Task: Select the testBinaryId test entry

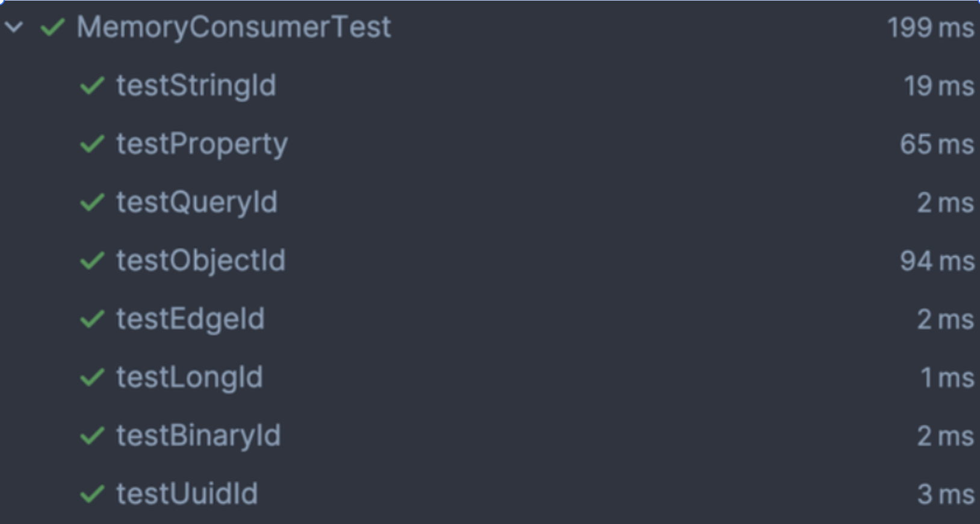Action: [x=198, y=436]
